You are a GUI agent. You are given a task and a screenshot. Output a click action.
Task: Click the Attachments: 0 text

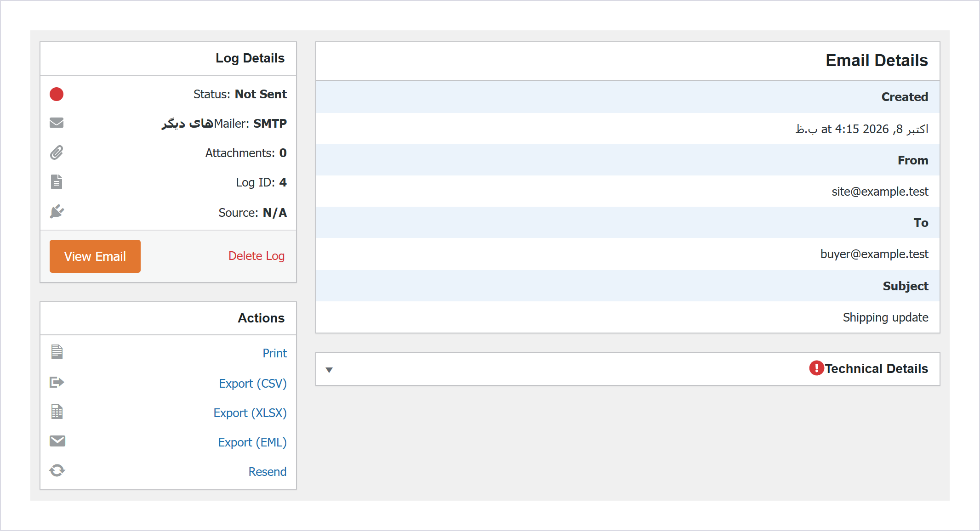tap(246, 153)
